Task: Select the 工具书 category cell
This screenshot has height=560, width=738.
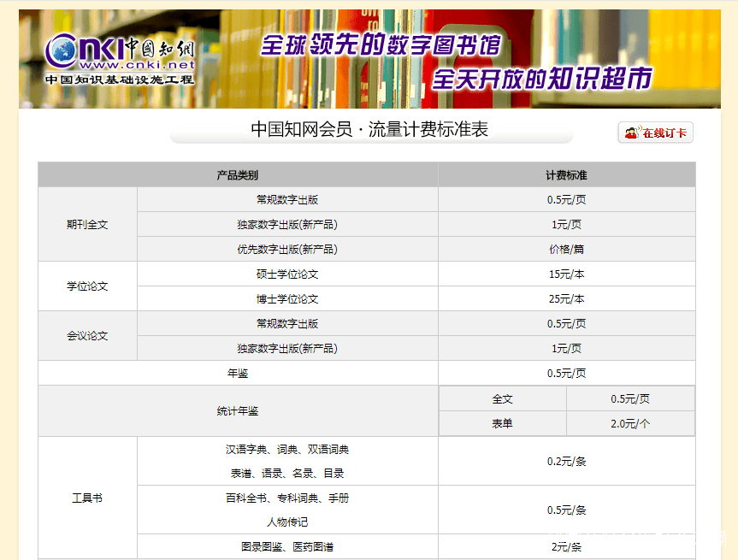Action: (x=87, y=498)
